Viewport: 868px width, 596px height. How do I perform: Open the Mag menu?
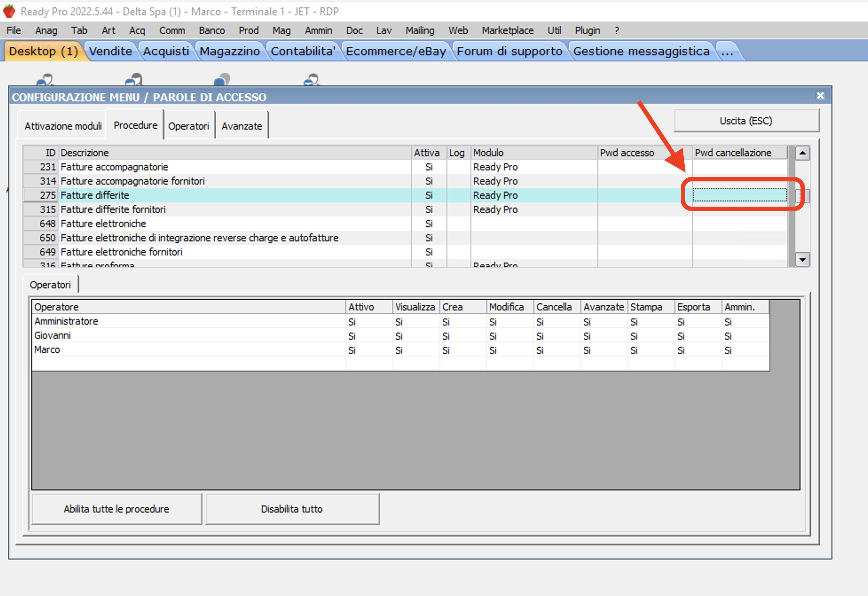(x=281, y=30)
